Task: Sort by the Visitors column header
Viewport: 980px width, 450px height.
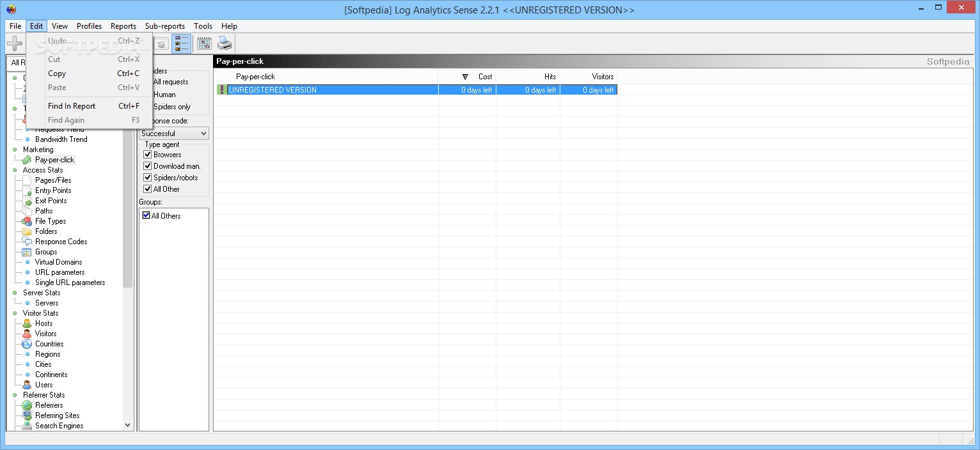Action: pyautogui.click(x=589, y=77)
